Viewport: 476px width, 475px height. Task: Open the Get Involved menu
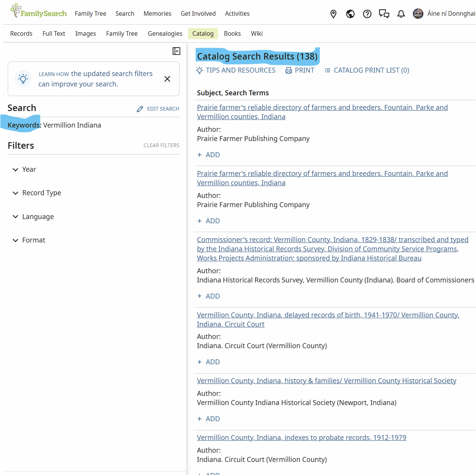pos(198,13)
